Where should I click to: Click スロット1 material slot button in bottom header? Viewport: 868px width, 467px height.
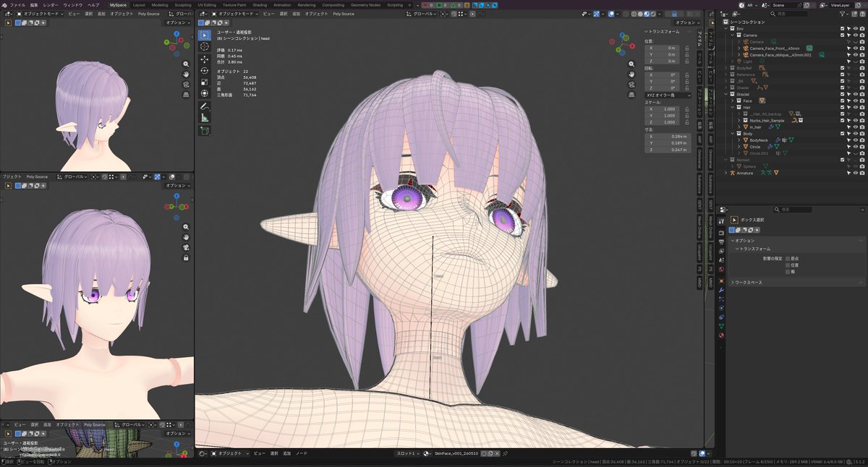408,453
